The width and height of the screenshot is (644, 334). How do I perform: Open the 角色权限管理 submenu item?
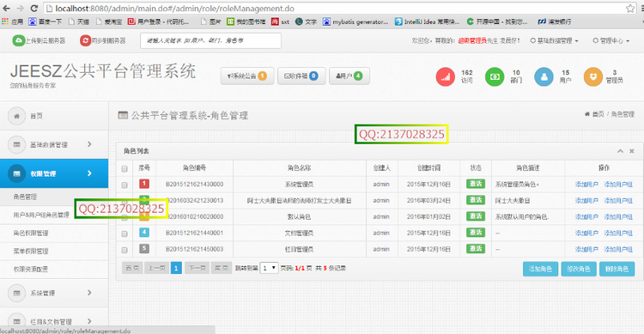pos(31,233)
